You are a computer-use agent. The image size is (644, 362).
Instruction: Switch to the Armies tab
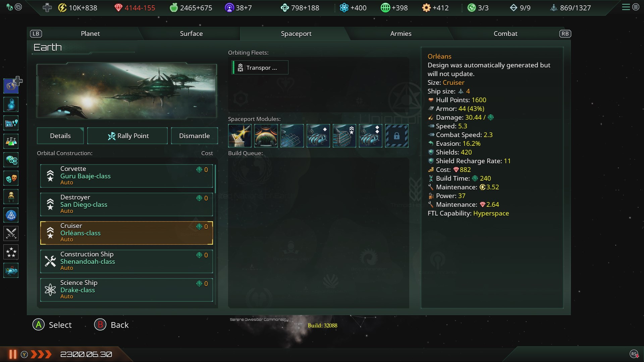pos(401,33)
